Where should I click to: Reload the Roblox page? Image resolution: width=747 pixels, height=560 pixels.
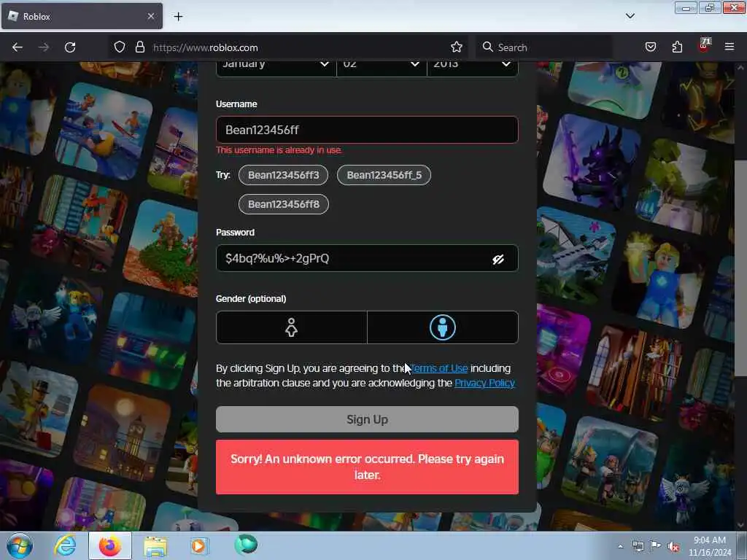70,47
